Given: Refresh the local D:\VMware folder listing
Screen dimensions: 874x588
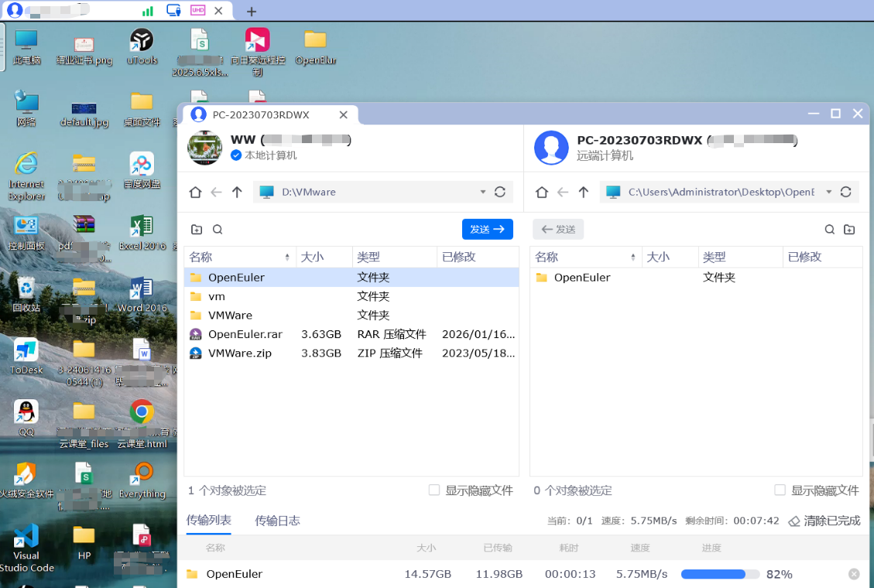Looking at the screenshot, I should 500,192.
